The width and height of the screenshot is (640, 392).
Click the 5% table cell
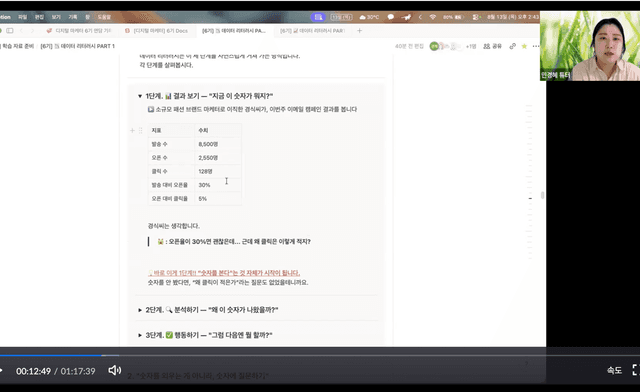[x=218, y=198]
